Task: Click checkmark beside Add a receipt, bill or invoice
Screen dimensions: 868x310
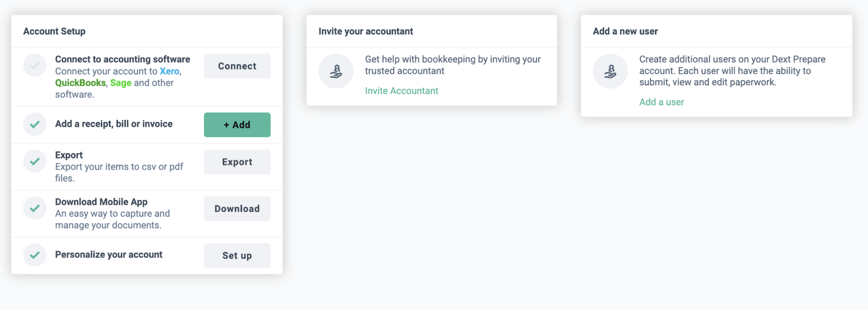Action: 35,124
